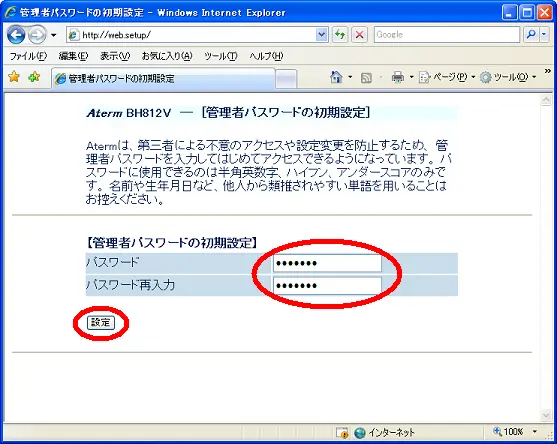Image resolution: width=557 pixels, height=444 pixels.
Task: Click the browser Back arrow button
Action: point(16,35)
